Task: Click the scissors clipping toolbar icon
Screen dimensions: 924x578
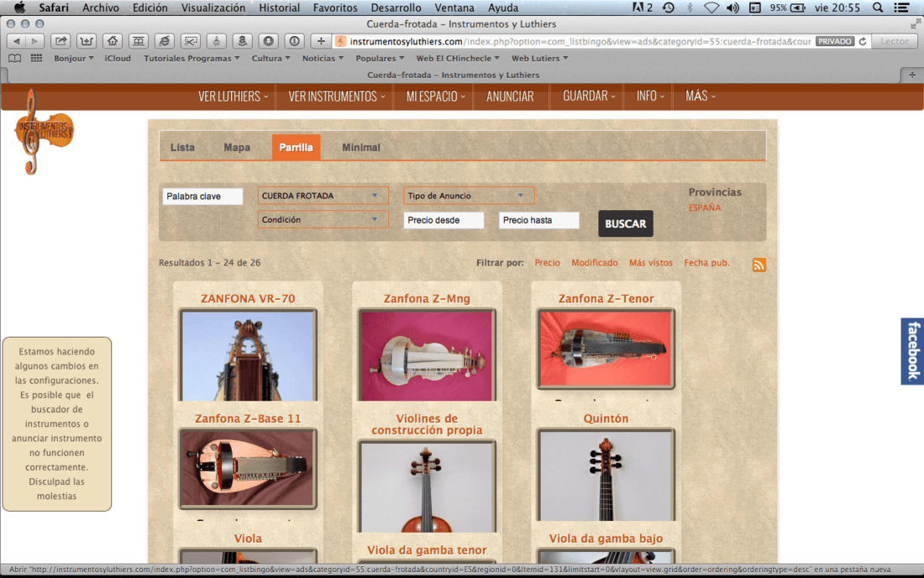Action: click(x=191, y=41)
